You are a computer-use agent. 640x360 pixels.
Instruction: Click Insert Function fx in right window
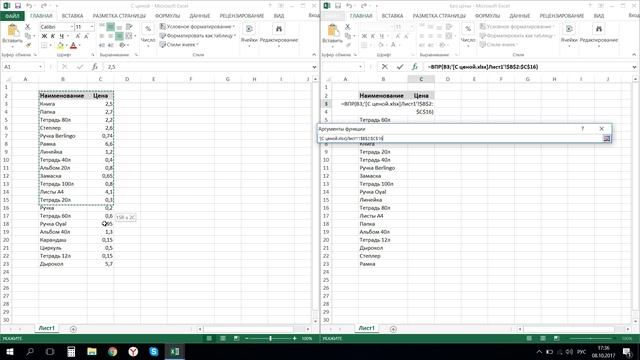[x=415, y=67]
